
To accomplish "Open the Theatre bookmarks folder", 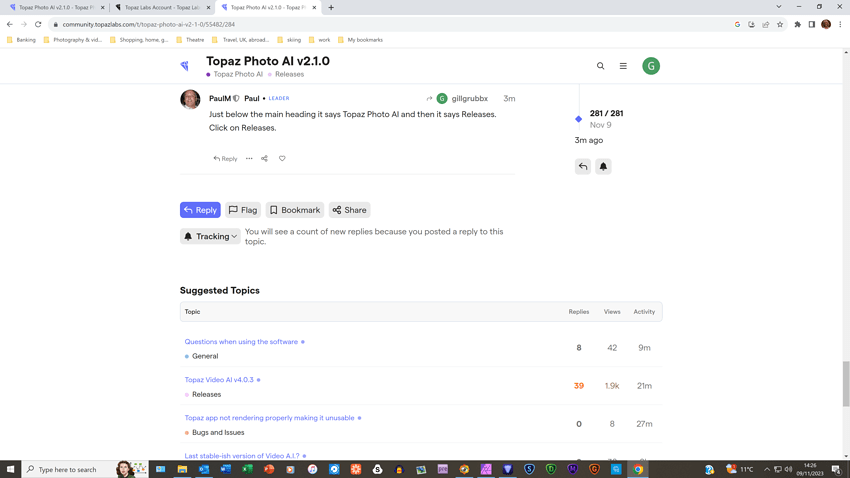I will coord(190,40).
